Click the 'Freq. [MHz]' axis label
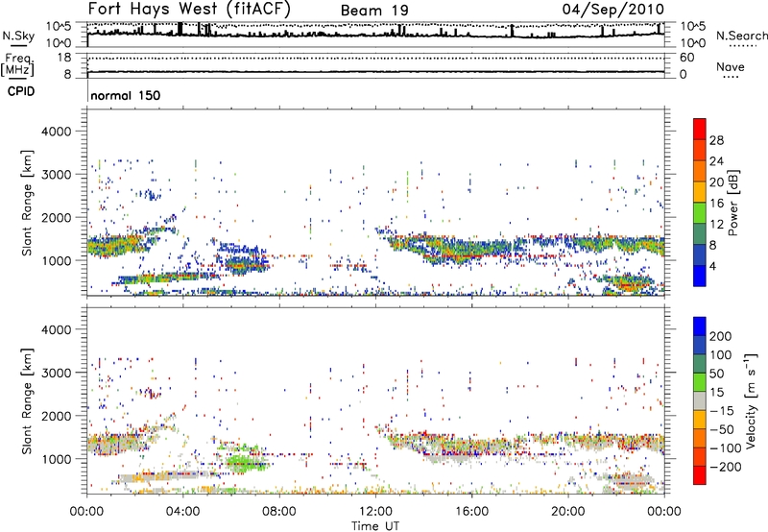768x532 pixels. (x=17, y=64)
